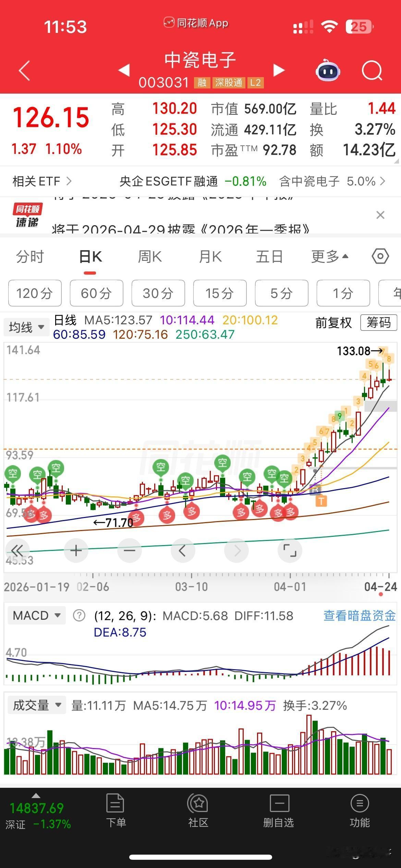Tap the 央企ESGETF融通 ETF name
The image size is (401, 868).
pyautogui.click(x=169, y=181)
